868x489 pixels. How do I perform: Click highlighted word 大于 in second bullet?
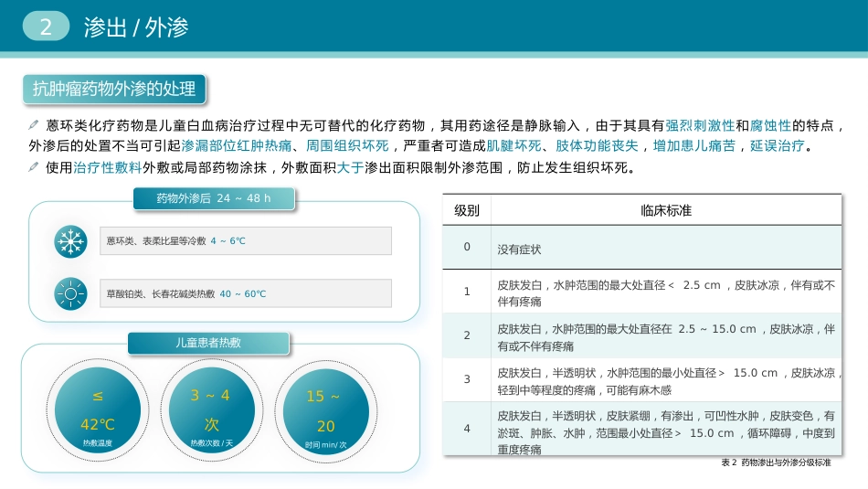click(351, 167)
